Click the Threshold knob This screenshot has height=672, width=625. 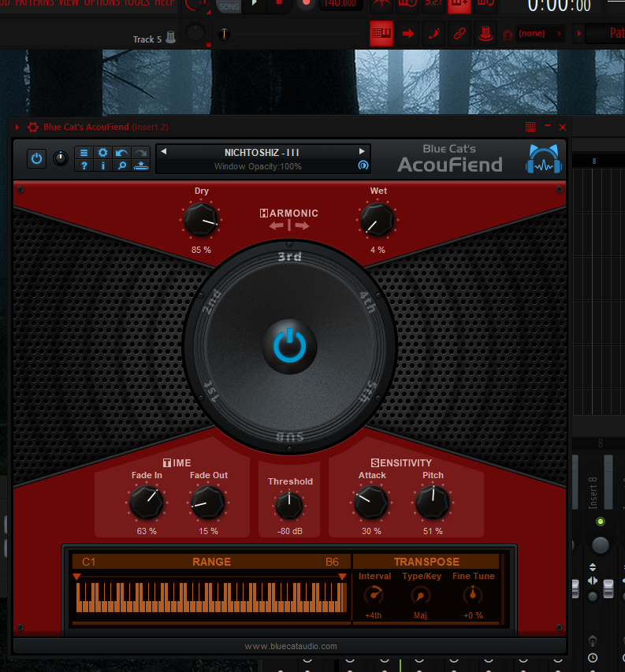coord(289,506)
